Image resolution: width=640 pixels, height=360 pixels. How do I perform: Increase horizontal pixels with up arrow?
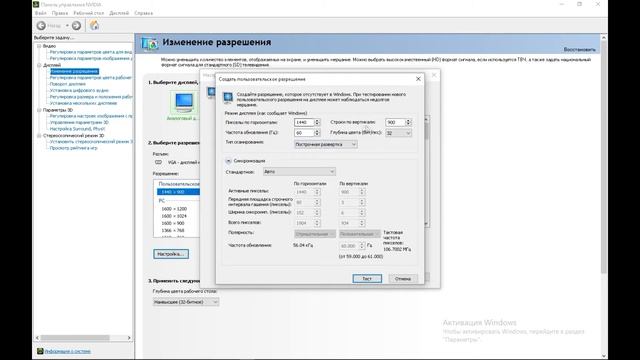[317, 120]
